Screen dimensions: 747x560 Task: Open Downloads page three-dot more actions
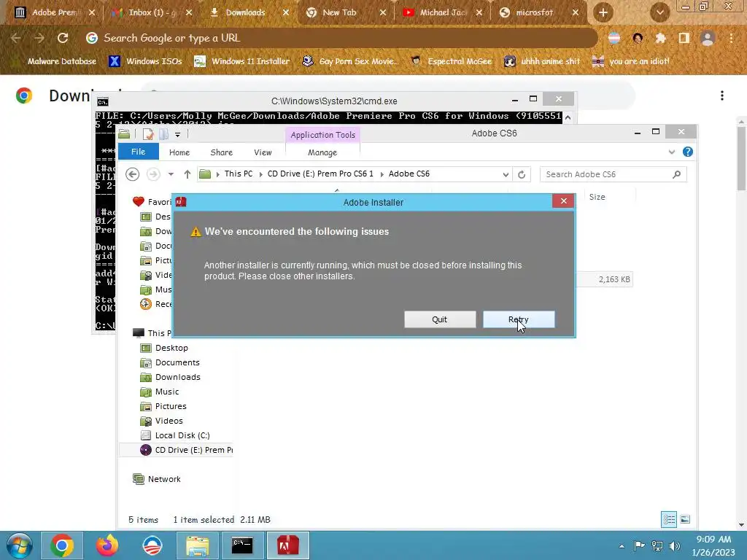point(722,96)
